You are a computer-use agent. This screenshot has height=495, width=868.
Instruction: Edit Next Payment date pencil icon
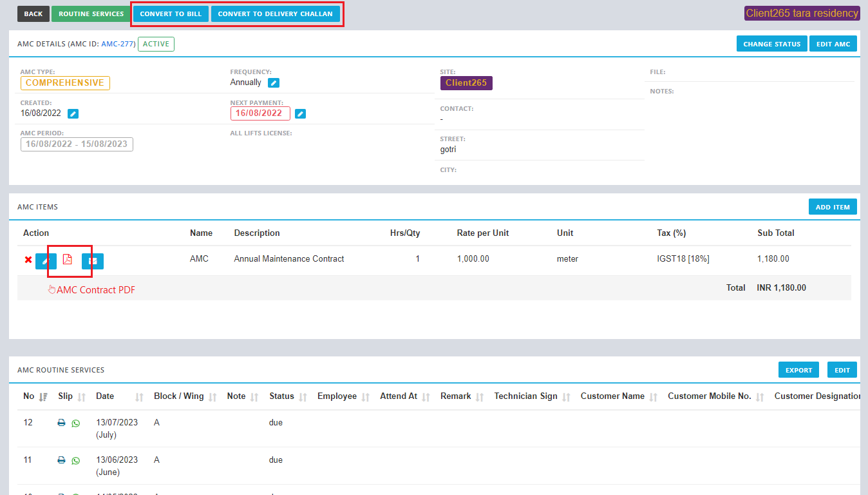tap(300, 114)
